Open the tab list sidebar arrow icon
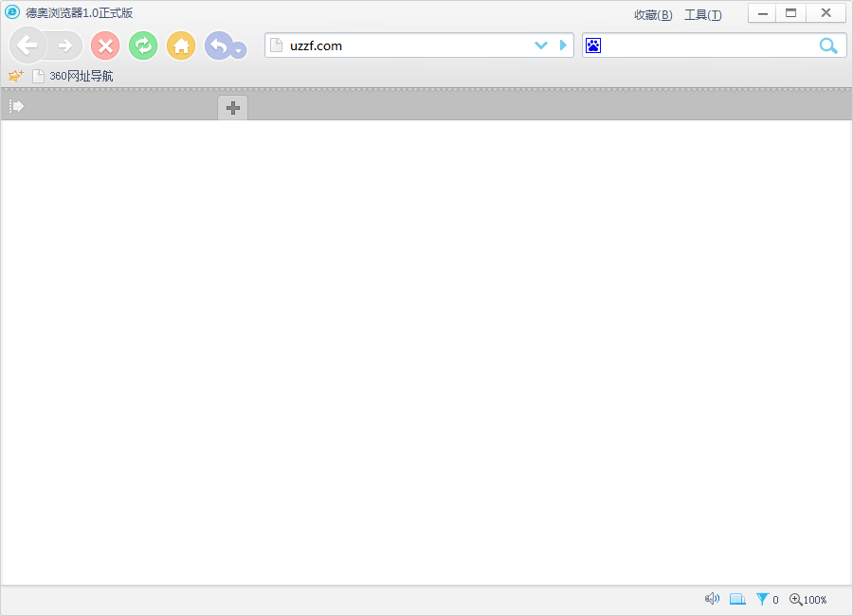The image size is (853, 616). click(16, 106)
